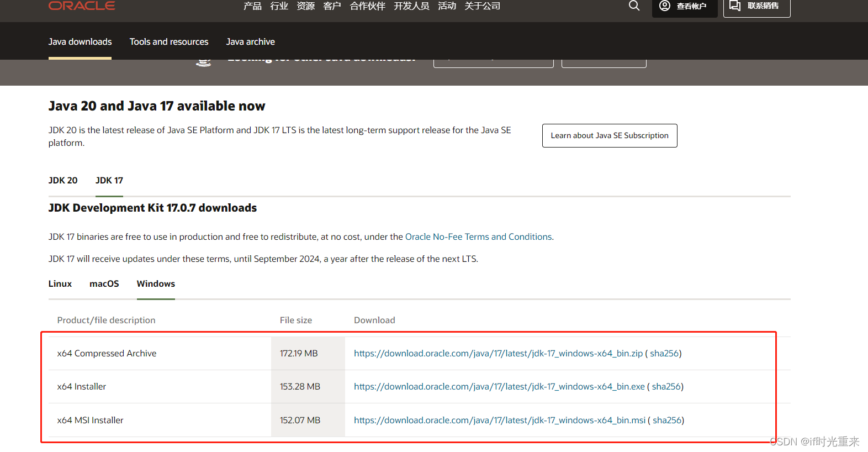Screen dimensions: 868x452
Task: Click the 152.07 MB file size
Action: tap(300, 421)
